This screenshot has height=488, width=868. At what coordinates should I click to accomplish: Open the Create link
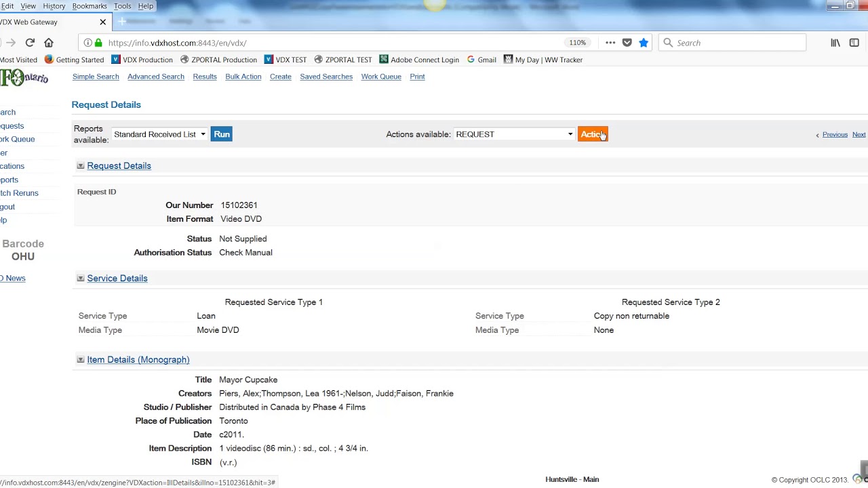click(x=281, y=77)
